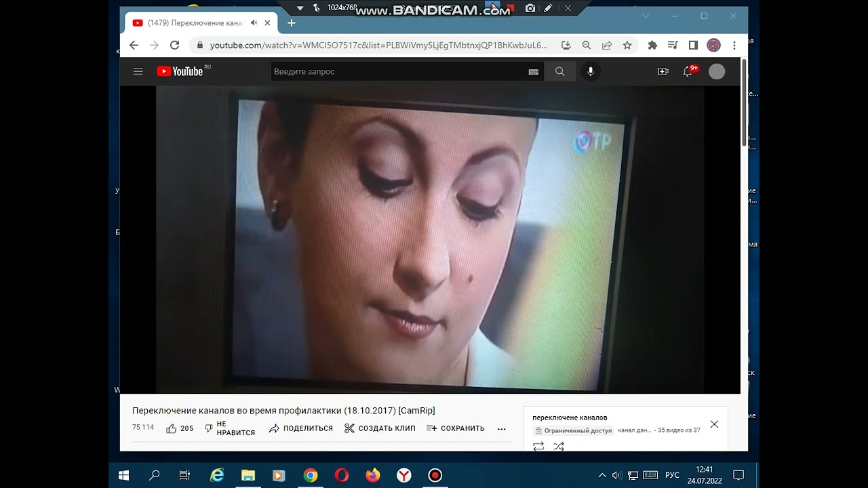Viewport: 868px width, 488px height.
Task: Go forward in Chrome
Action: click(x=154, y=45)
